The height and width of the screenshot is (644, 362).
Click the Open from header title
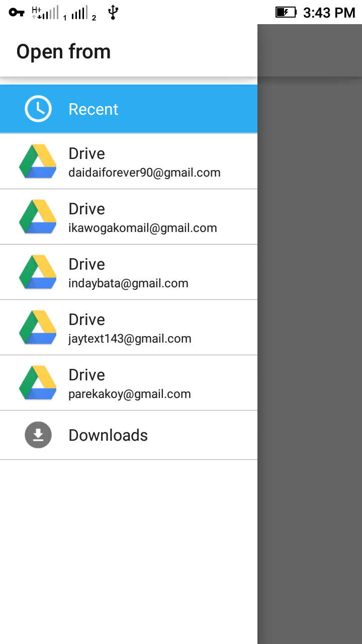click(63, 52)
